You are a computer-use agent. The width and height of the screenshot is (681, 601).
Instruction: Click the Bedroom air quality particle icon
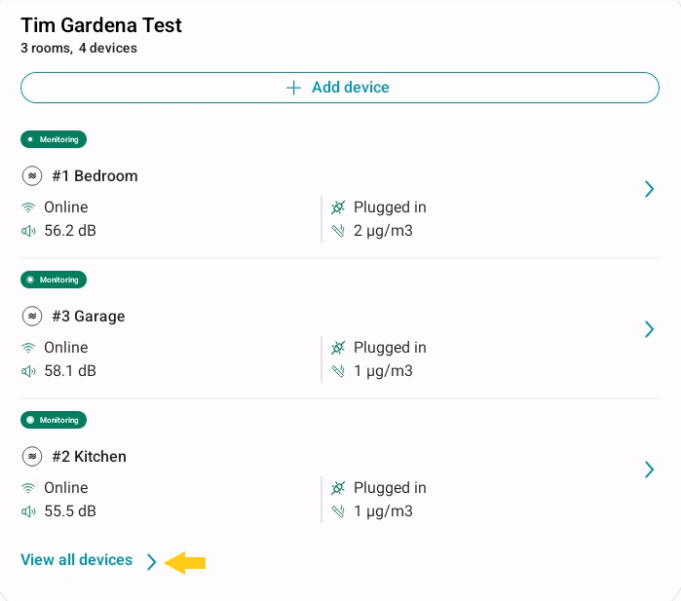pos(338,231)
